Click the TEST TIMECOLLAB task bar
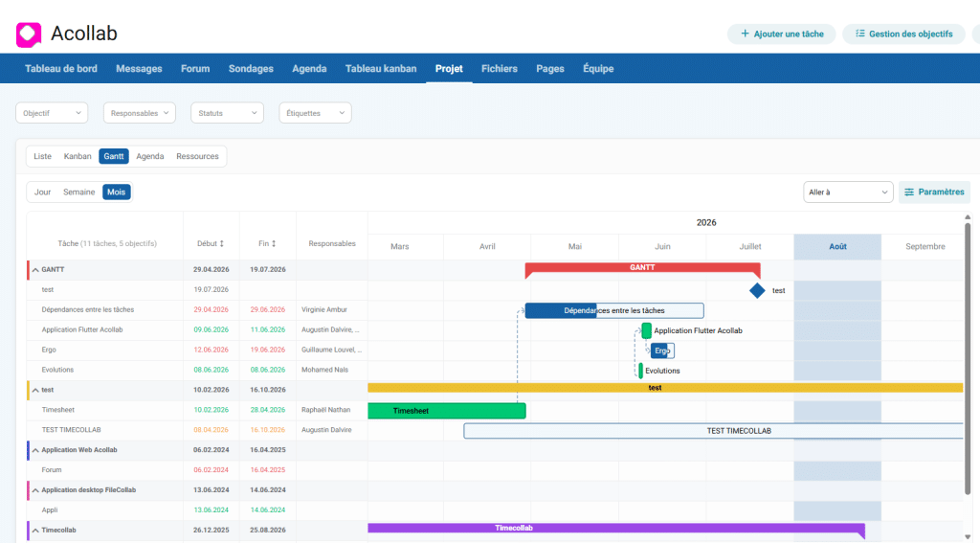 pos(713,430)
